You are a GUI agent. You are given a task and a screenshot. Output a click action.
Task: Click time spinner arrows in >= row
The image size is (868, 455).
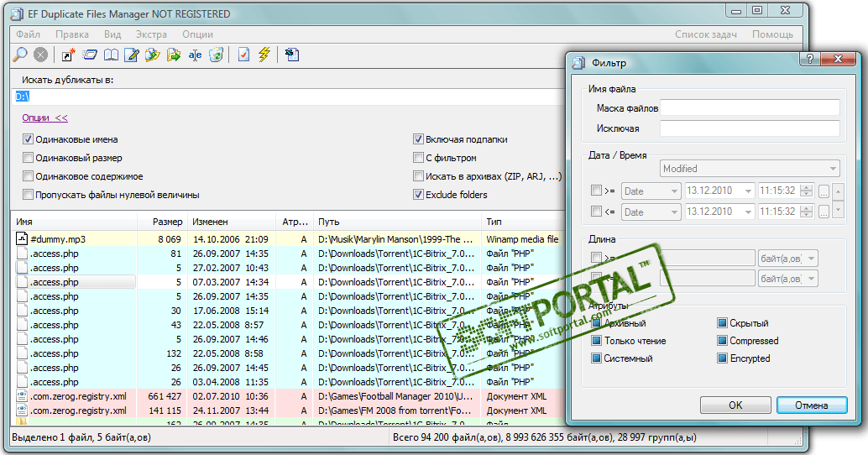click(807, 191)
